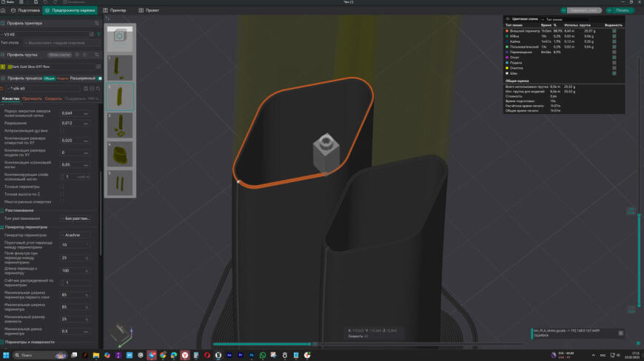Open the line type color scheme dropdown
The height and width of the screenshot is (361, 644).
coord(565,19)
